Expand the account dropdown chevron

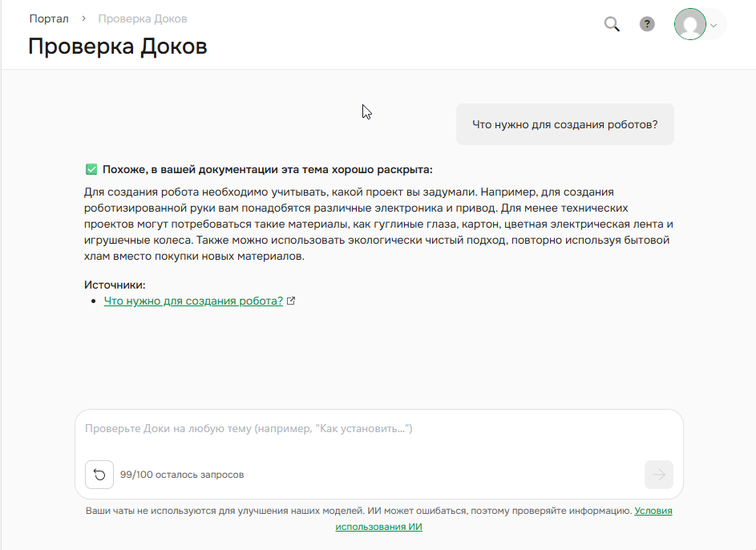713,25
